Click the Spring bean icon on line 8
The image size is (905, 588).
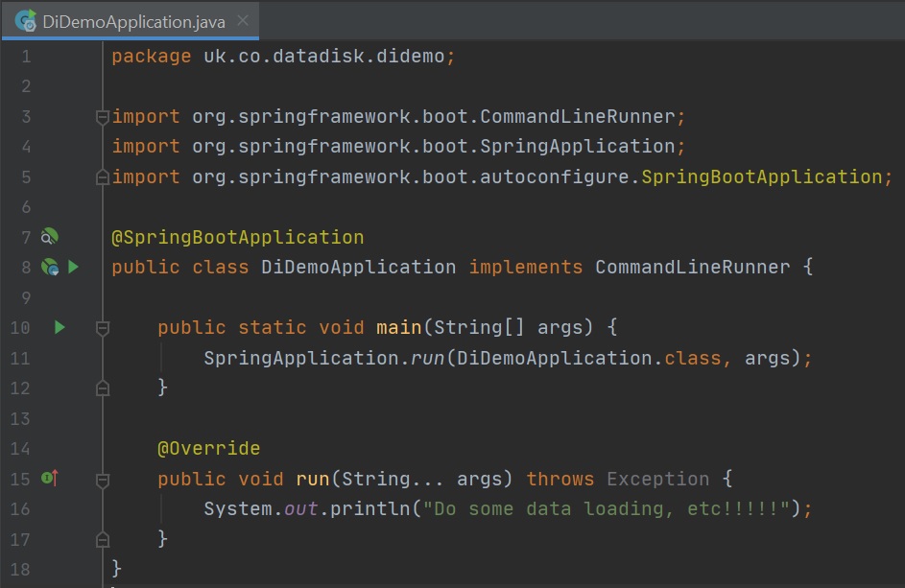[x=50, y=268]
